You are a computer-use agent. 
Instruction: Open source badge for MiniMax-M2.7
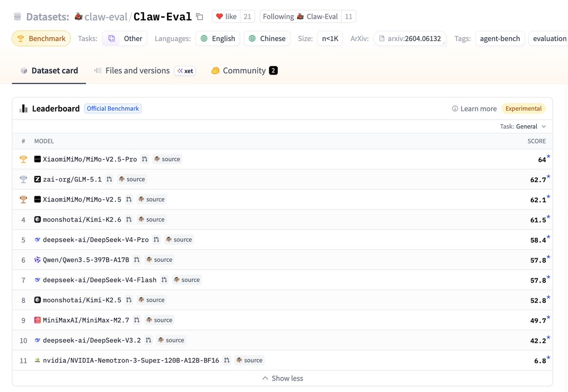click(x=160, y=320)
